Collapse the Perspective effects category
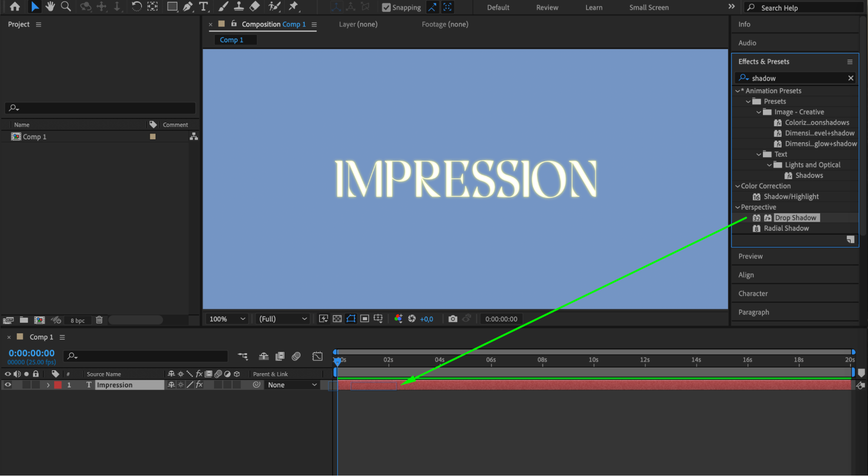Image resolution: width=868 pixels, height=476 pixels. coord(737,207)
